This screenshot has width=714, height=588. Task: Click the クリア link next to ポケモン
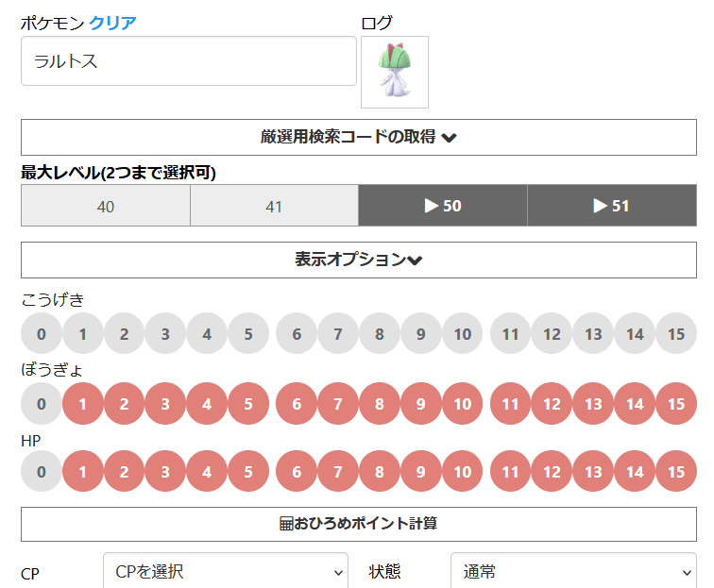pyautogui.click(x=112, y=23)
